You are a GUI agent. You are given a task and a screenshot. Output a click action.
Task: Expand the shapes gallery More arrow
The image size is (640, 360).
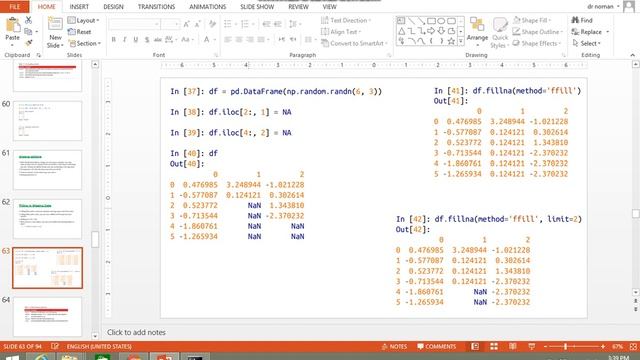point(461,42)
